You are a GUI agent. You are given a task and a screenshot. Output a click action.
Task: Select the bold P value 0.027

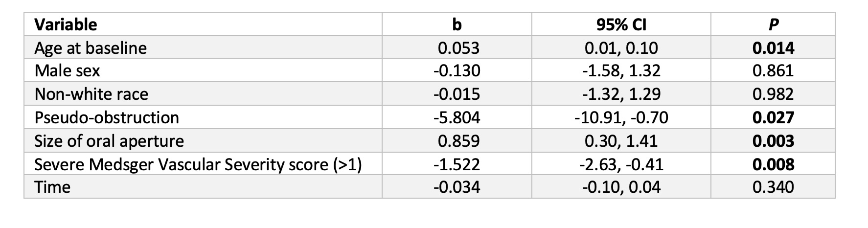[773, 117]
